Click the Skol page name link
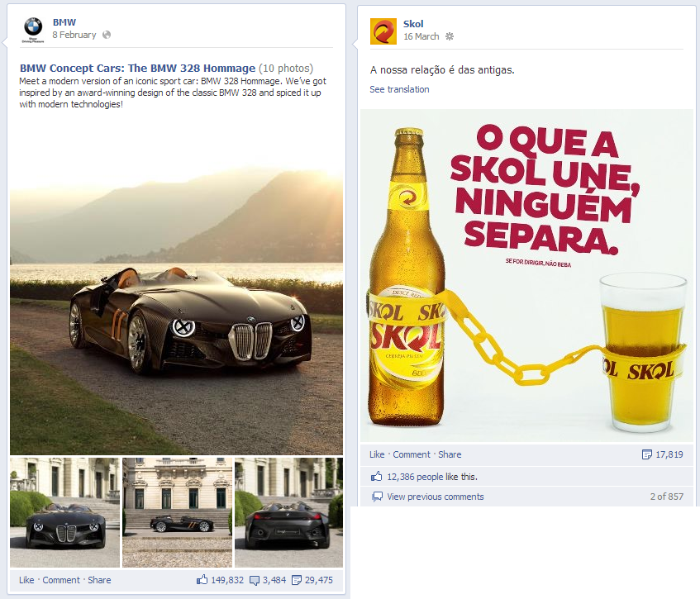 (413, 24)
